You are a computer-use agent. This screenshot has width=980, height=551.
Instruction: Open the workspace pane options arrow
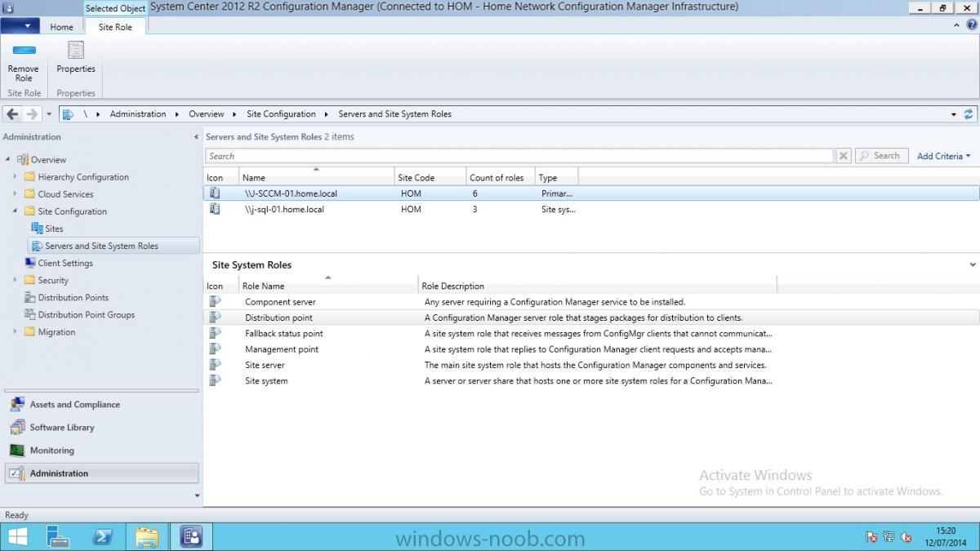pos(196,495)
